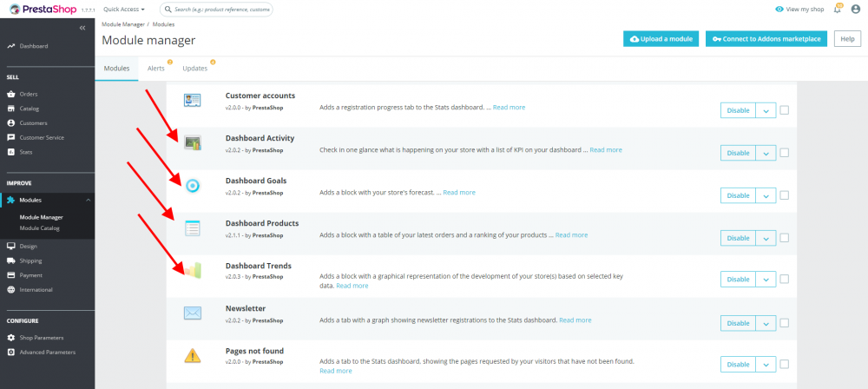The width and height of the screenshot is (868, 389).
Task: Click the Customer accounts module icon
Action: click(192, 101)
